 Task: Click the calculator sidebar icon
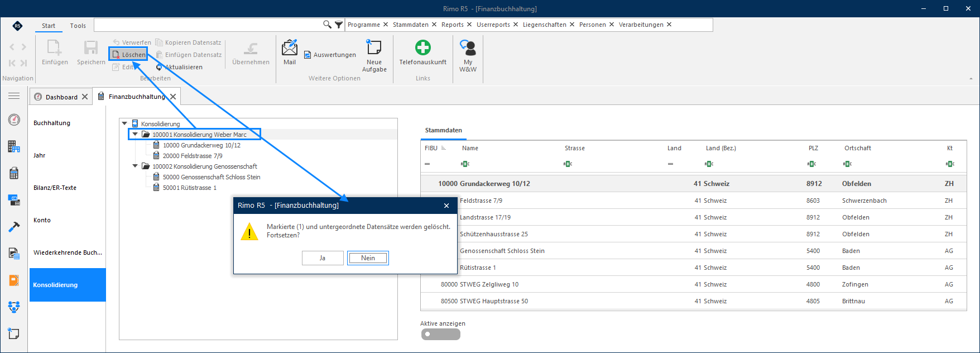pos(14,173)
